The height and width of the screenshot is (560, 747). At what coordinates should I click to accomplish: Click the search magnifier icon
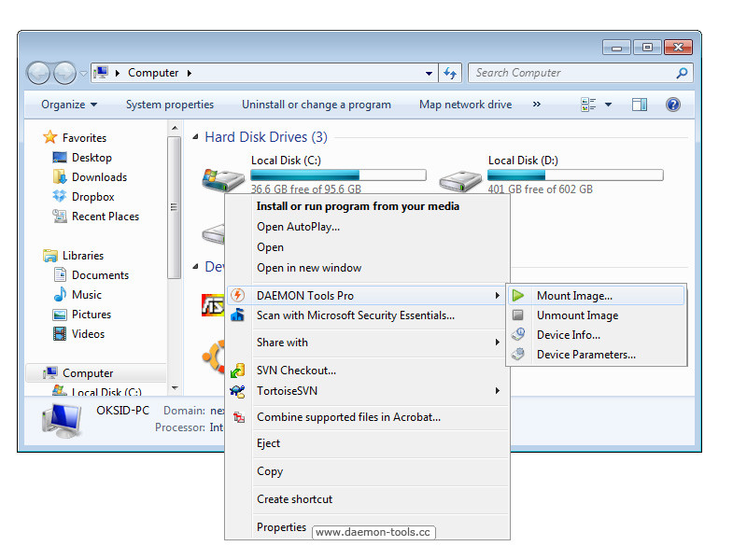[x=682, y=73]
